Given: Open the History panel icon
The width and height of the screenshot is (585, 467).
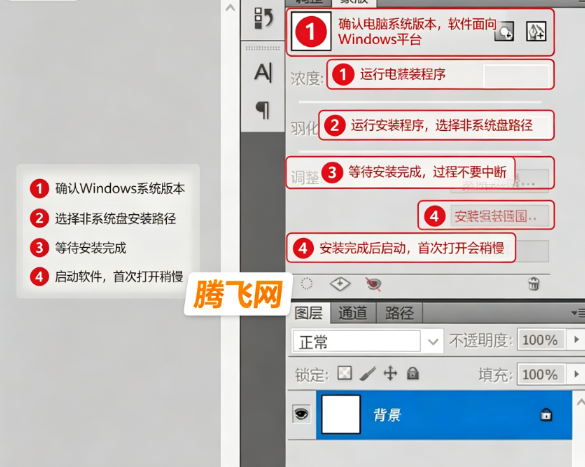Looking at the screenshot, I should tap(263, 18).
